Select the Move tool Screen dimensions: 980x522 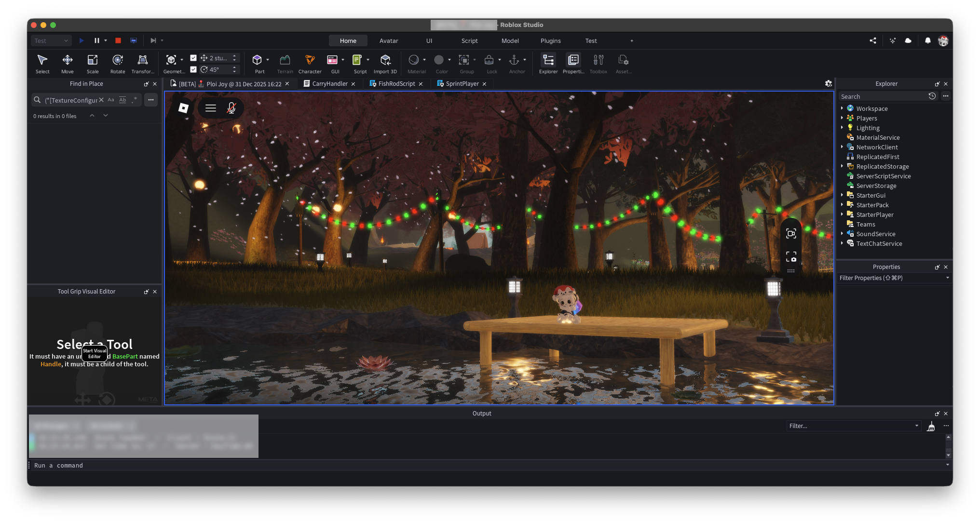coord(68,60)
